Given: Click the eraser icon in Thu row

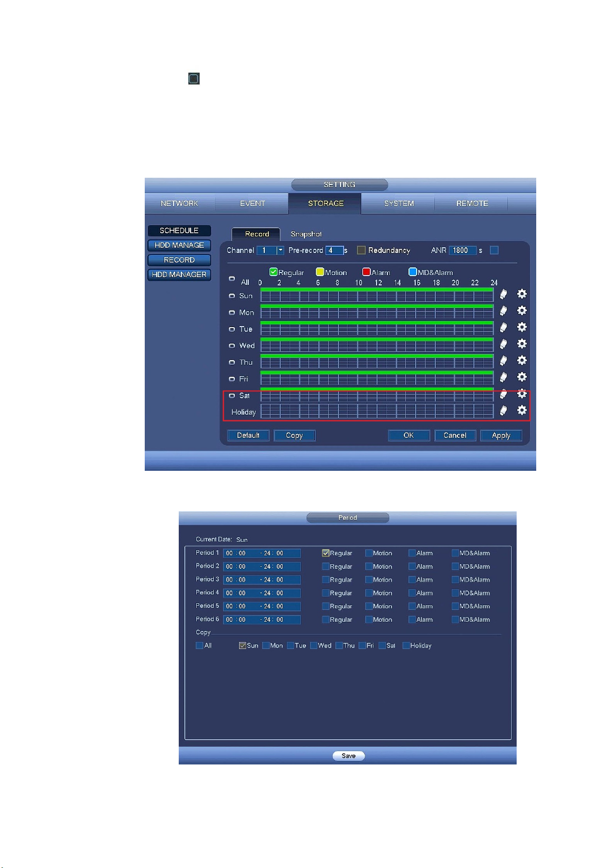Looking at the screenshot, I should coord(503,360).
